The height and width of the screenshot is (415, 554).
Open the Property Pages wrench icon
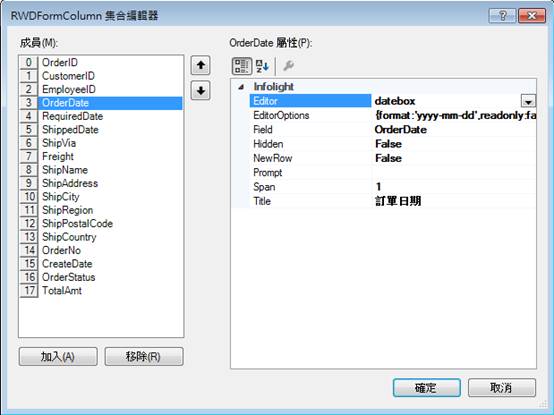[x=288, y=66]
